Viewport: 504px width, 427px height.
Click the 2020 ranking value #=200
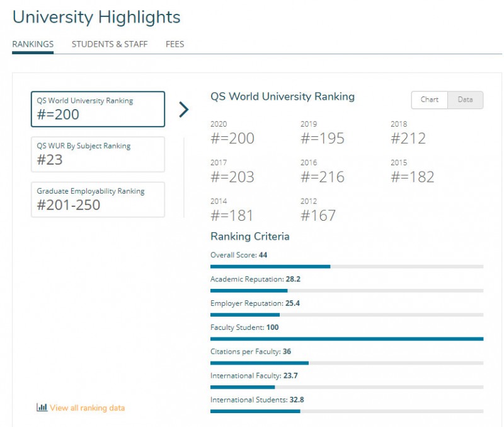232,138
